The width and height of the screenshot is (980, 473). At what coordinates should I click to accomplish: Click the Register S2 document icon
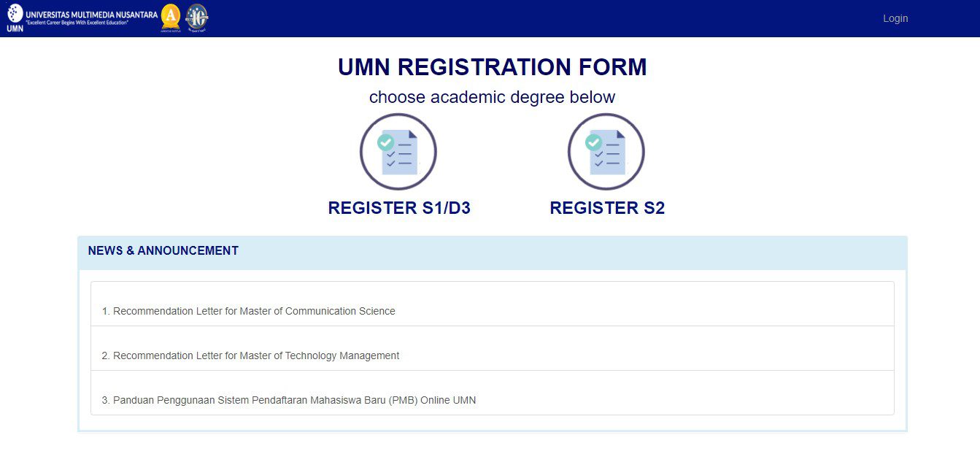click(x=606, y=152)
